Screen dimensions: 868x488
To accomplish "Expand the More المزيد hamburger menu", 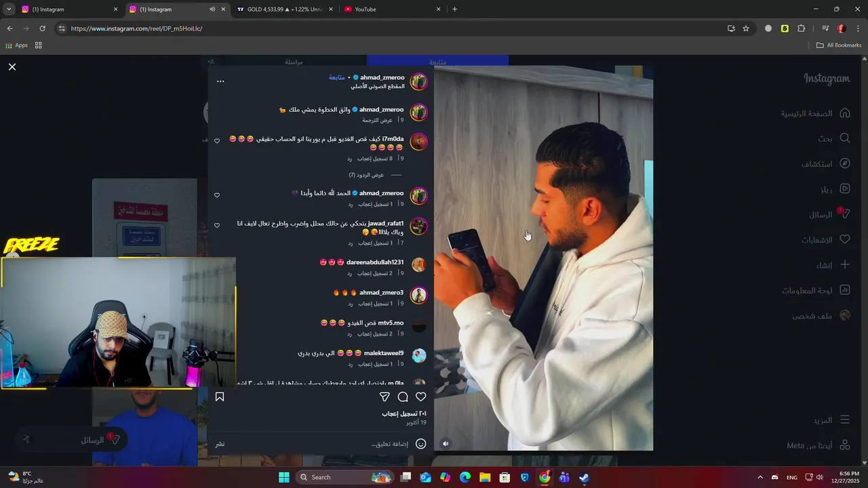I will tap(831, 420).
